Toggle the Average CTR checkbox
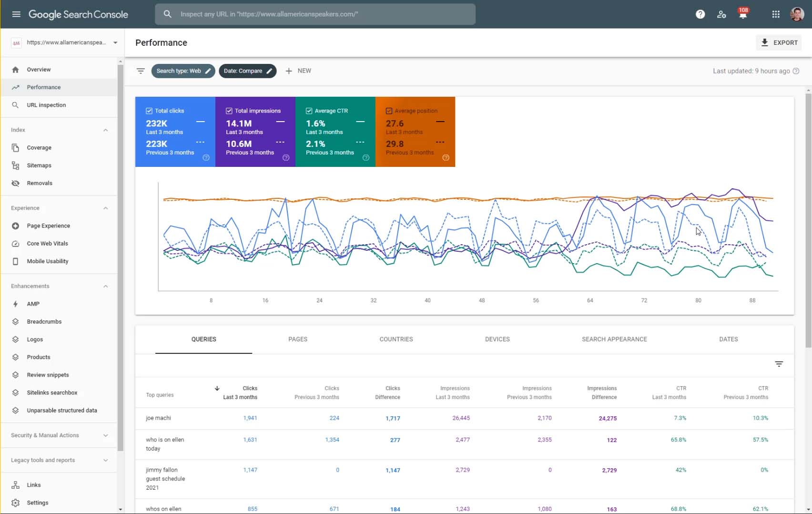The width and height of the screenshot is (812, 514). tap(309, 111)
